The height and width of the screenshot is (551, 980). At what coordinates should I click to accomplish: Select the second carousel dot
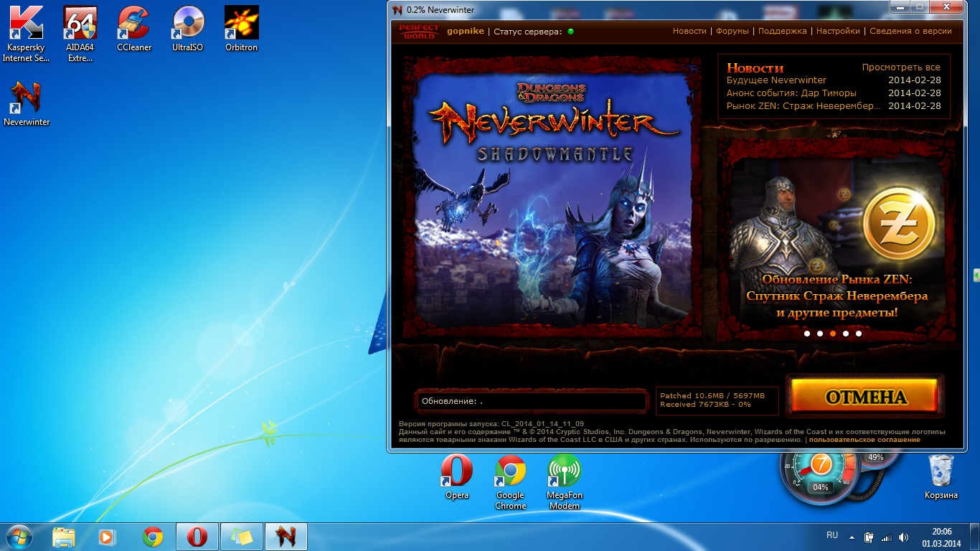[820, 334]
